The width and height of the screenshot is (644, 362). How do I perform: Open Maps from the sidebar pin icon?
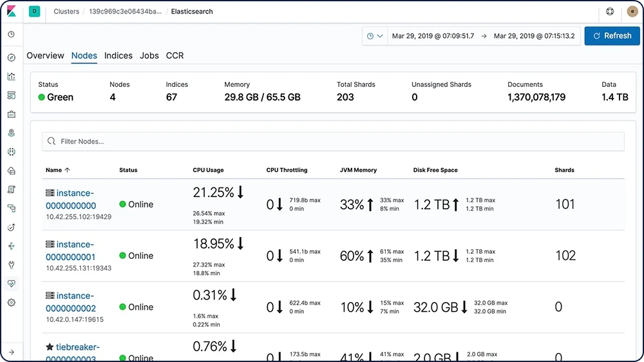pyautogui.click(x=12, y=133)
